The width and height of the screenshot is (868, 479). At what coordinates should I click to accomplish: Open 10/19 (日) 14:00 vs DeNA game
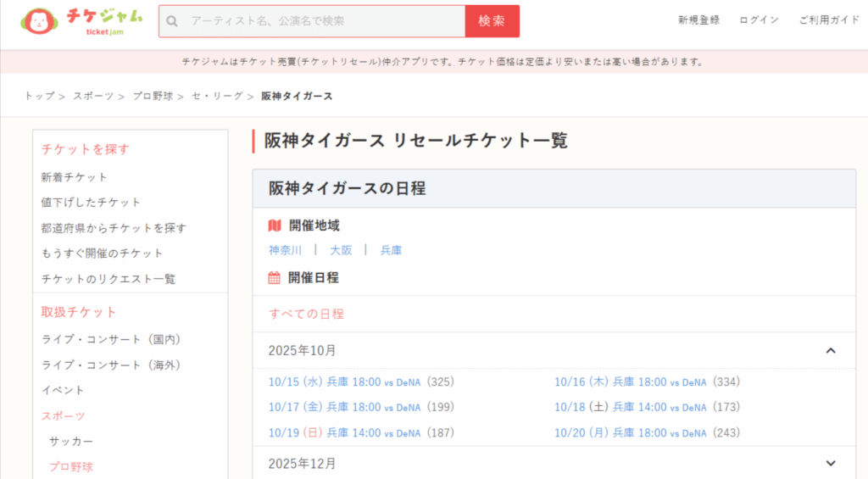tap(344, 432)
